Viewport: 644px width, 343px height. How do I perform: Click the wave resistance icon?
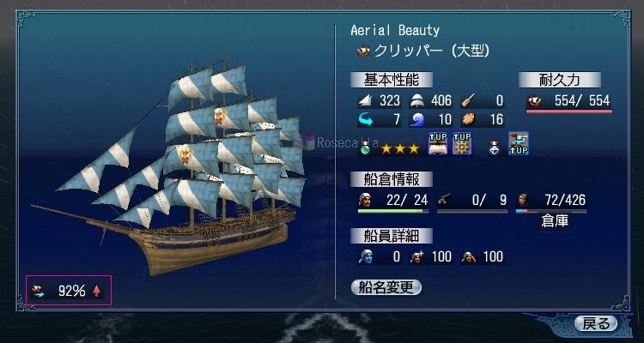pos(417,119)
